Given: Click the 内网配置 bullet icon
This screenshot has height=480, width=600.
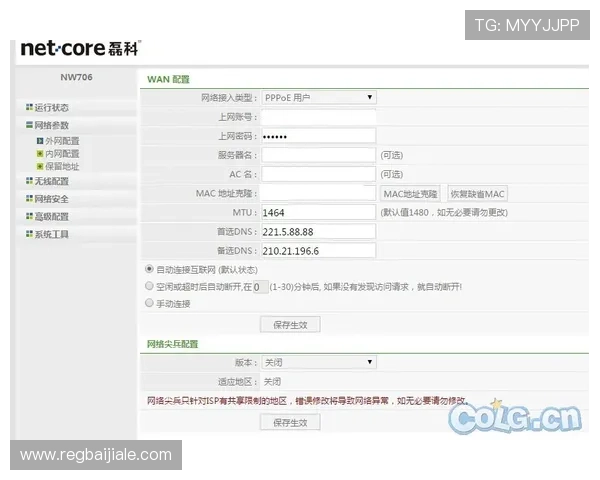Looking at the screenshot, I should (40, 153).
